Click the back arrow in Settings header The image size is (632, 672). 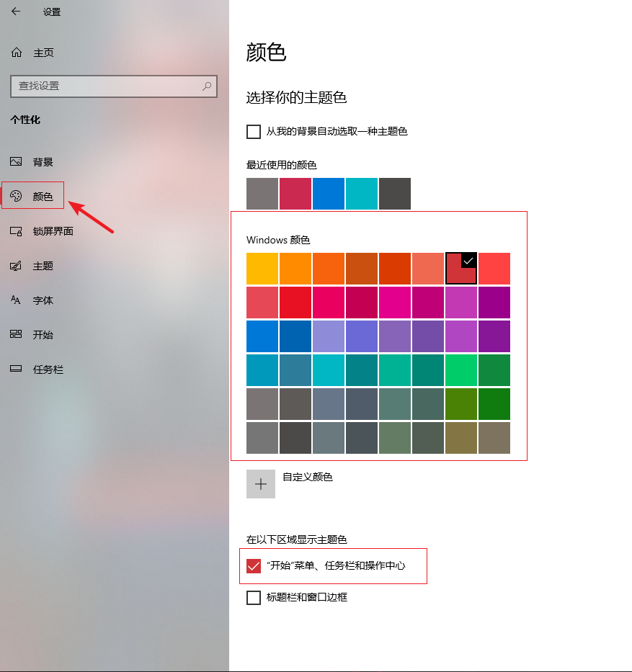click(x=16, y=12)
